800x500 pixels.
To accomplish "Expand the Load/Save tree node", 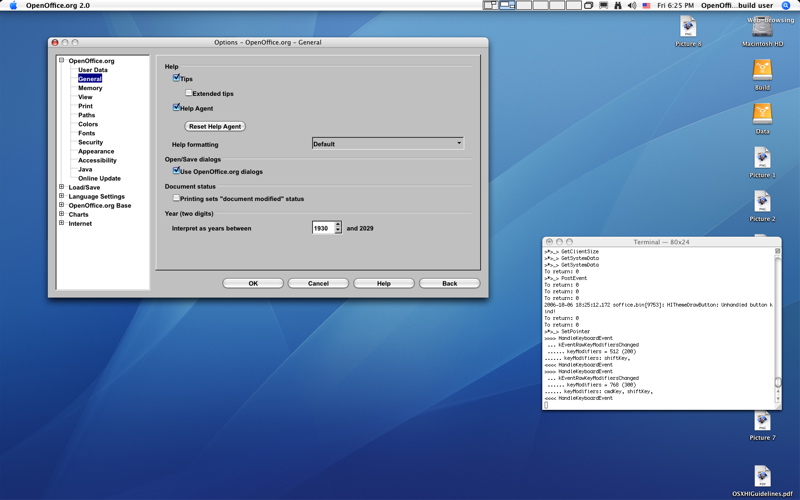I will (61, 187).
